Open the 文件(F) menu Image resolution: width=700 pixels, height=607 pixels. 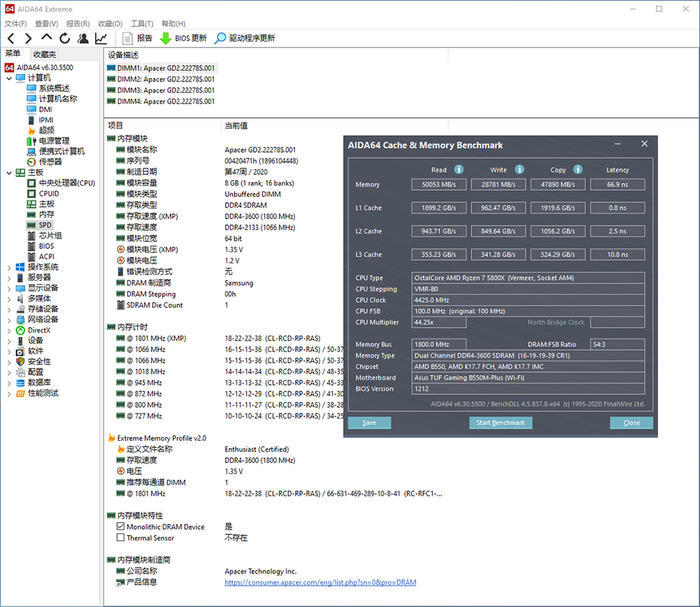[x=16, y=24]
